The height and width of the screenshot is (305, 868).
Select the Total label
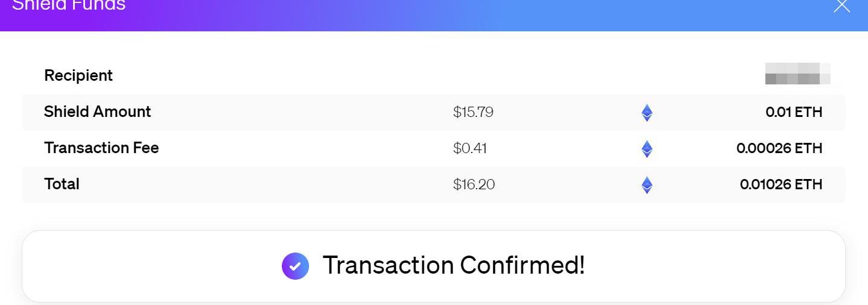pos(62,184)
